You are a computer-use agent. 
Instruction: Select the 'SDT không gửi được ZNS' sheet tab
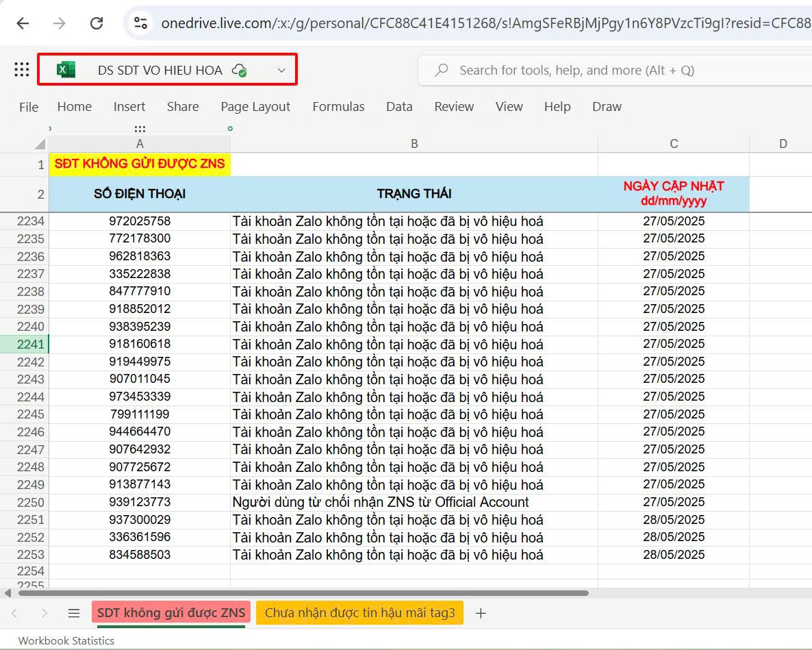[171, 613]
